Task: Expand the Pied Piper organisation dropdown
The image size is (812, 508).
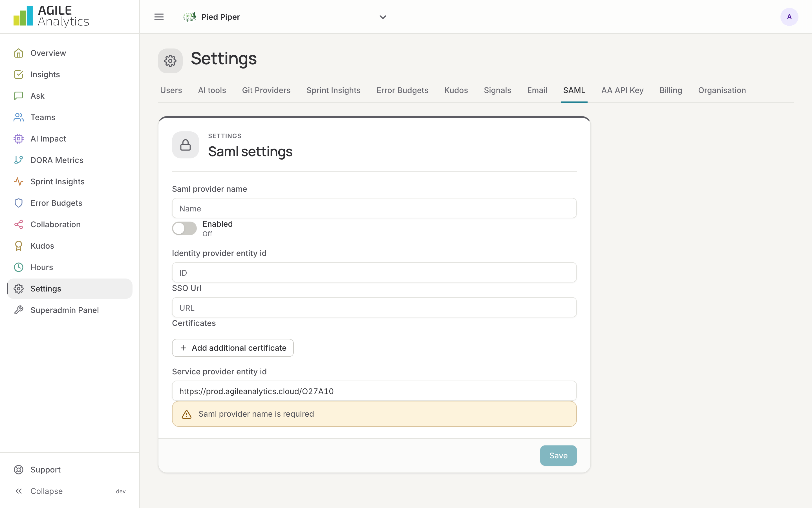Action: pos(284,17)
